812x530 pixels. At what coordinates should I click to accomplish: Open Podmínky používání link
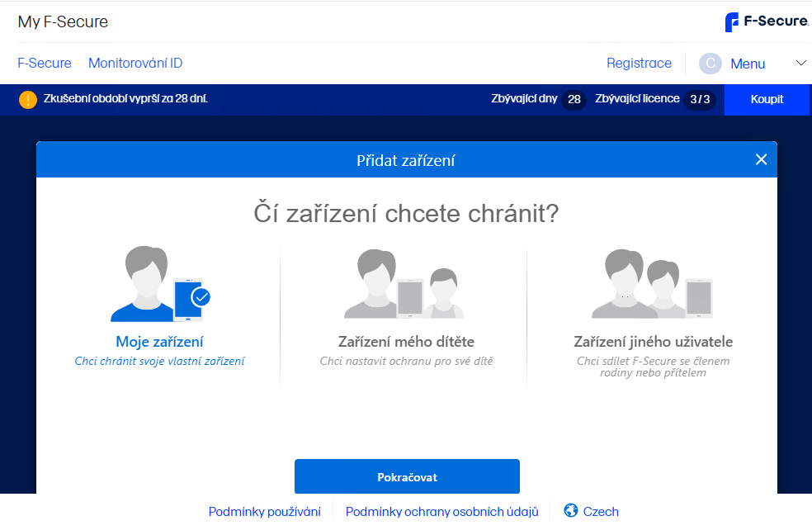pos(265,512)
